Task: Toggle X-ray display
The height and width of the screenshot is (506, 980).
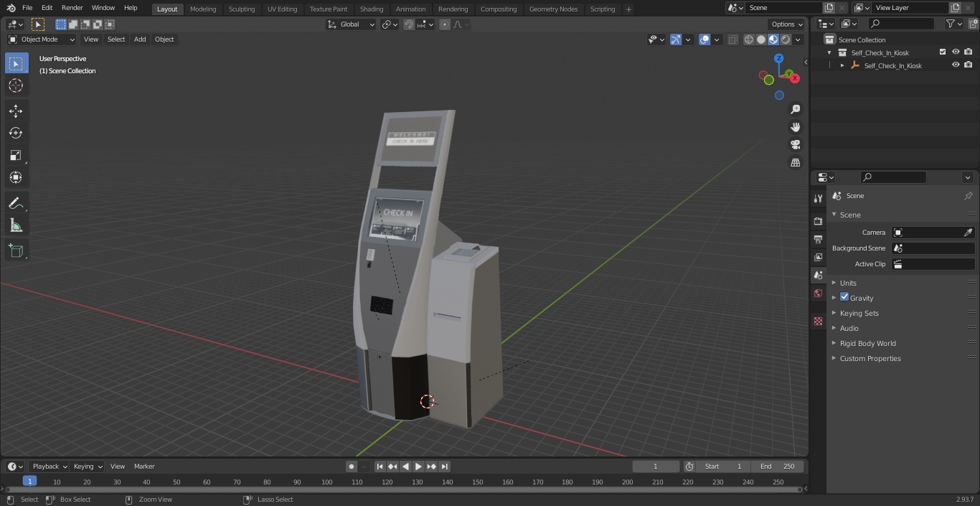Action: (732, 39)
